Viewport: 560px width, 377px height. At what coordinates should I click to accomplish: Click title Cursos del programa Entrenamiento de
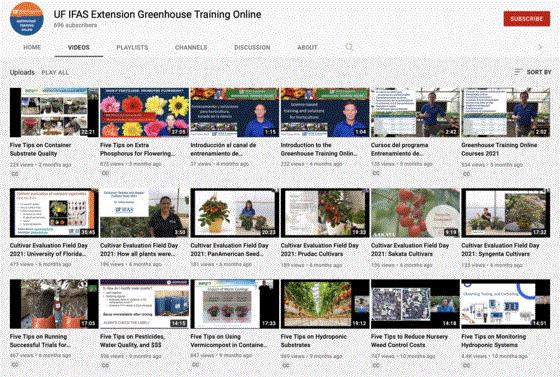tap(400, 149)
